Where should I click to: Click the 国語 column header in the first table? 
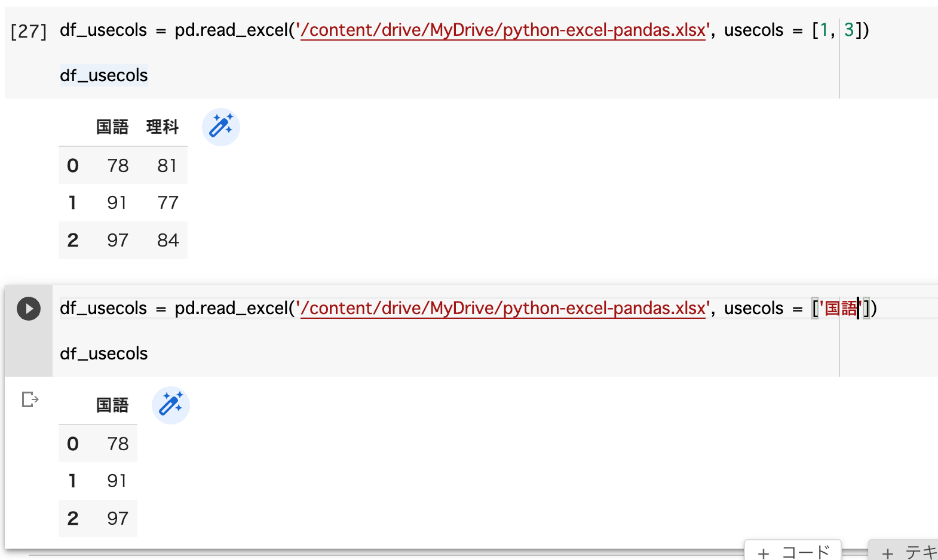coord(112,127)
